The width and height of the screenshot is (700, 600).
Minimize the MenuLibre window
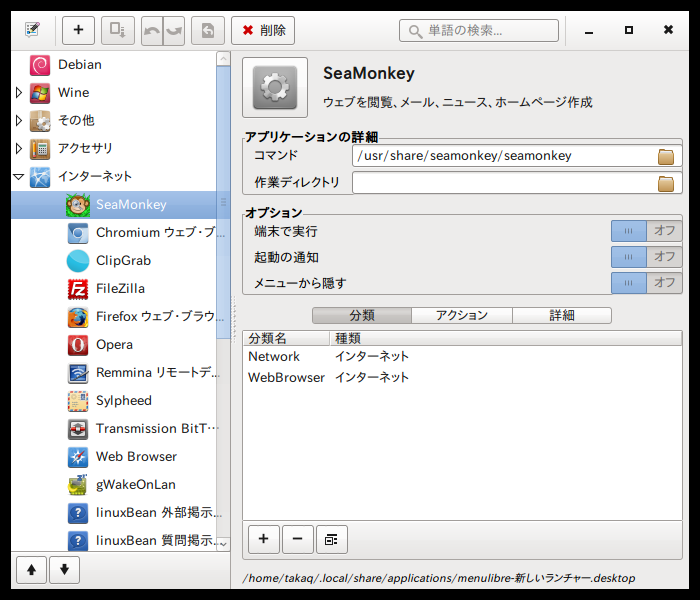pyautogui.click(x=589, y=30)
